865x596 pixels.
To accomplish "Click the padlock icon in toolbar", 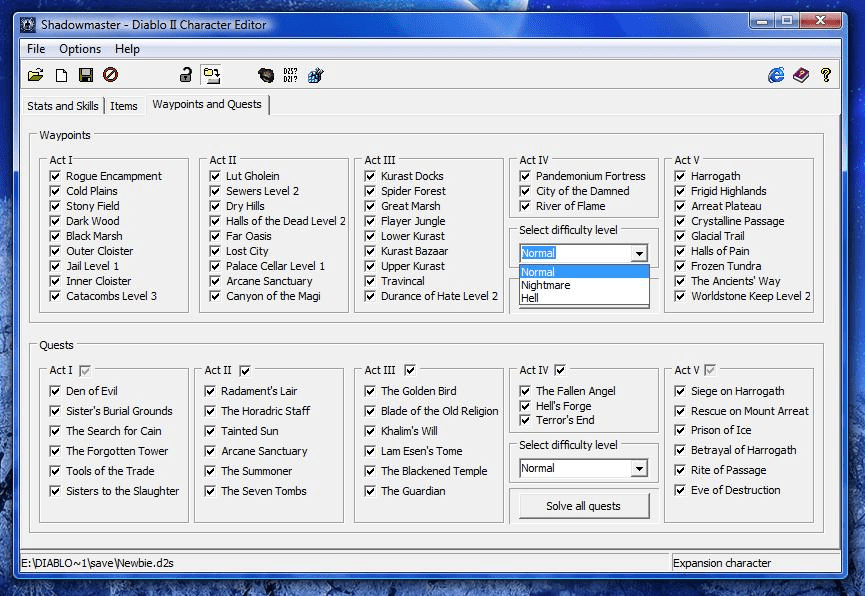I will 185,75.
